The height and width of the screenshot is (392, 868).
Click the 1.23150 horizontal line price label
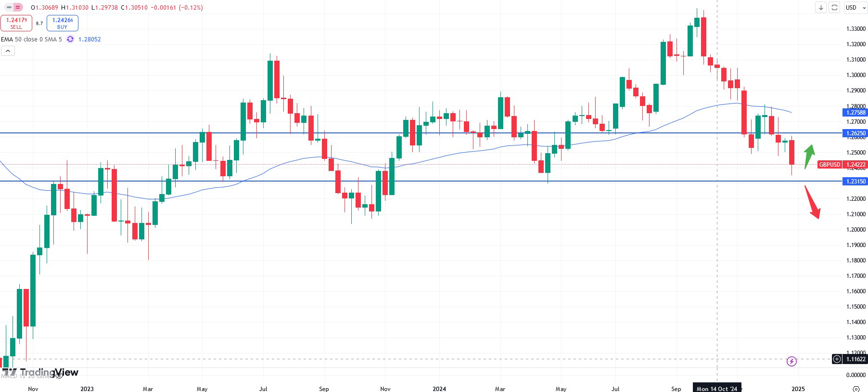tap(855, 182)
